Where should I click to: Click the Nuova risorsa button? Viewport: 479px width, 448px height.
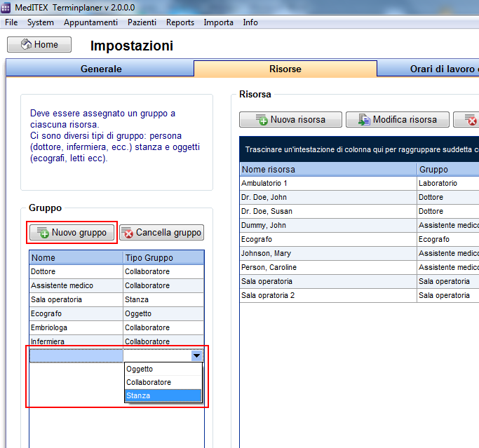(x=290, y=119)
